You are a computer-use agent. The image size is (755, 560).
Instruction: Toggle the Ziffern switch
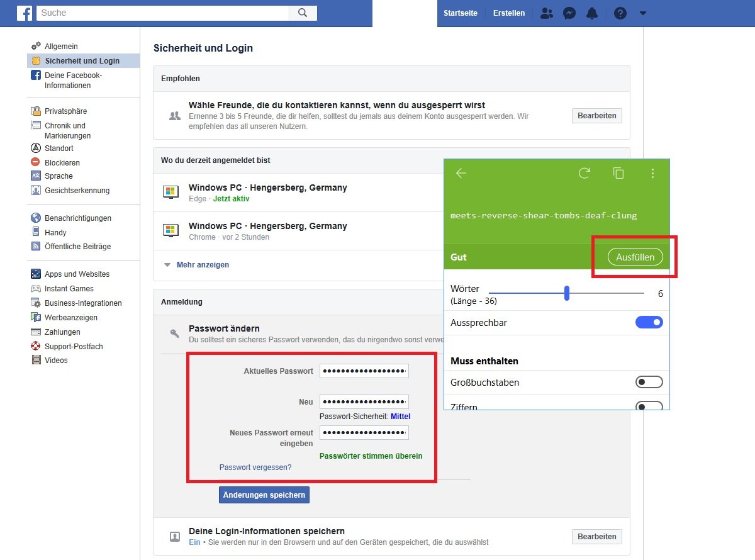pyautogui.click(x=649, y=406)
